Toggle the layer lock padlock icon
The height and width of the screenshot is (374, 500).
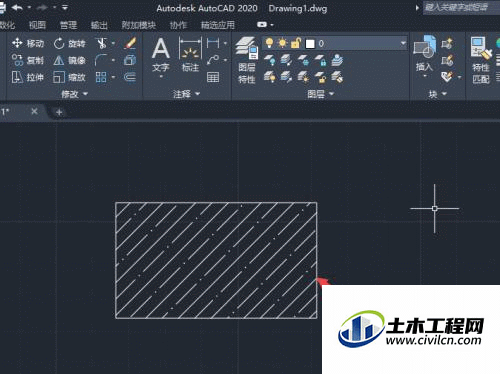click(296, 43)
